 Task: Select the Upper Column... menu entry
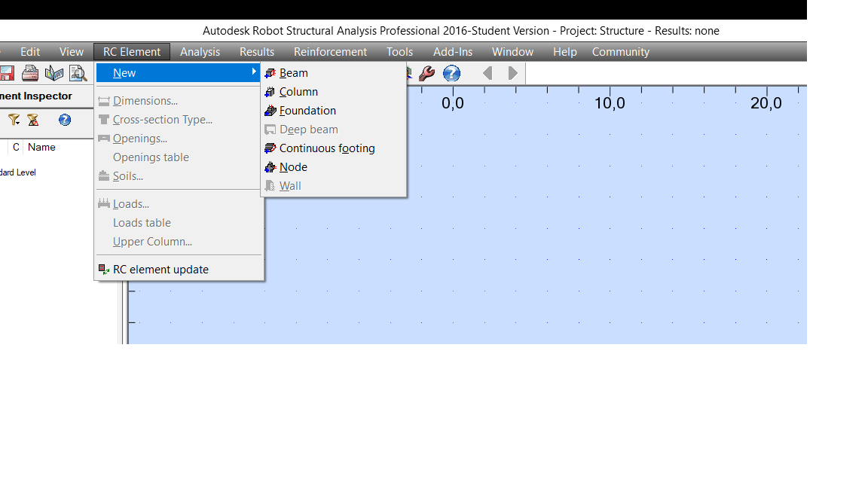click(179, 242)
